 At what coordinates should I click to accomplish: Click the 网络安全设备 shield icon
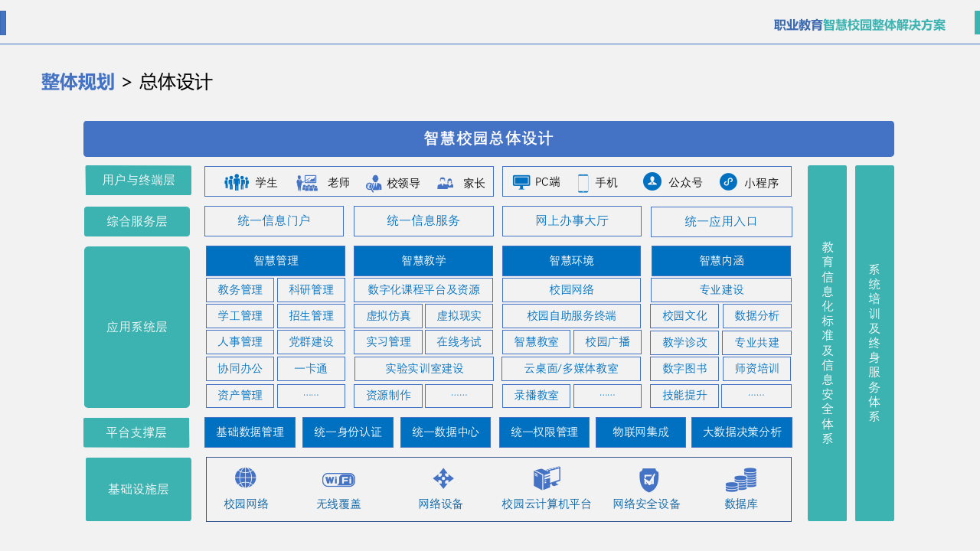click(x=648, y=478)
